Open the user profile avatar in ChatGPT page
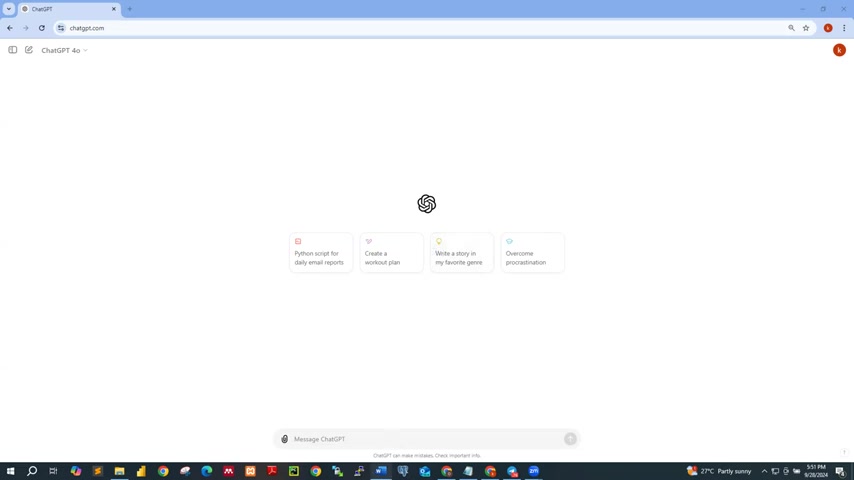Viewport: 854px width, 480px height. tap(839, 50)
